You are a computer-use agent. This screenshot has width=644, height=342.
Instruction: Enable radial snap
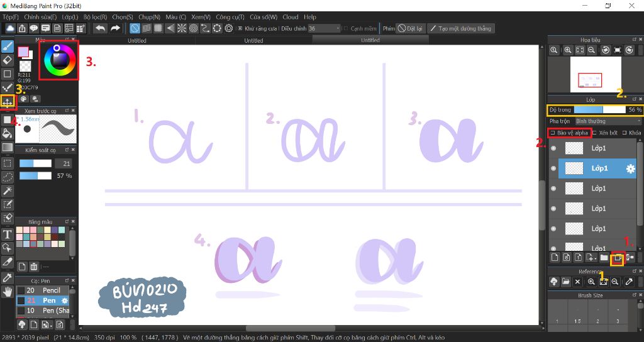182,28
